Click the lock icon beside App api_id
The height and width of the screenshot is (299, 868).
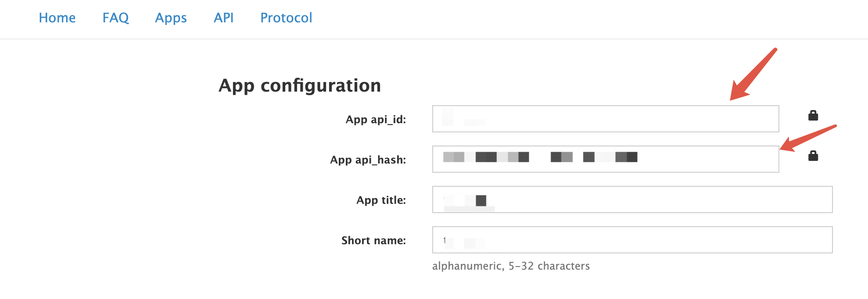click(813, 115)
